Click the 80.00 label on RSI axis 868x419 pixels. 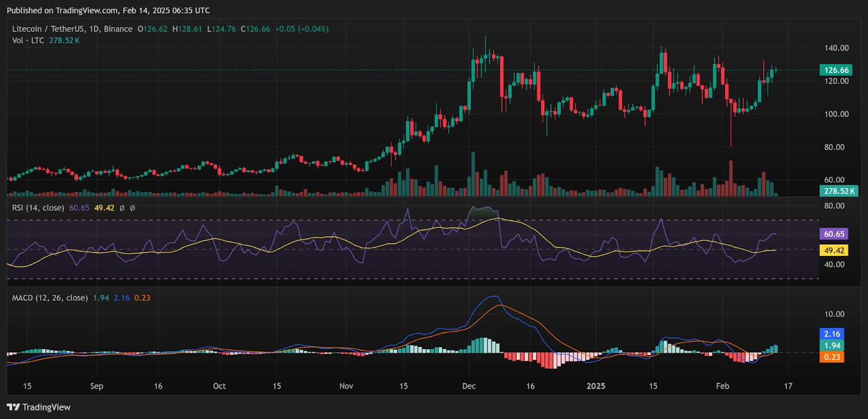tap(834, 205)
